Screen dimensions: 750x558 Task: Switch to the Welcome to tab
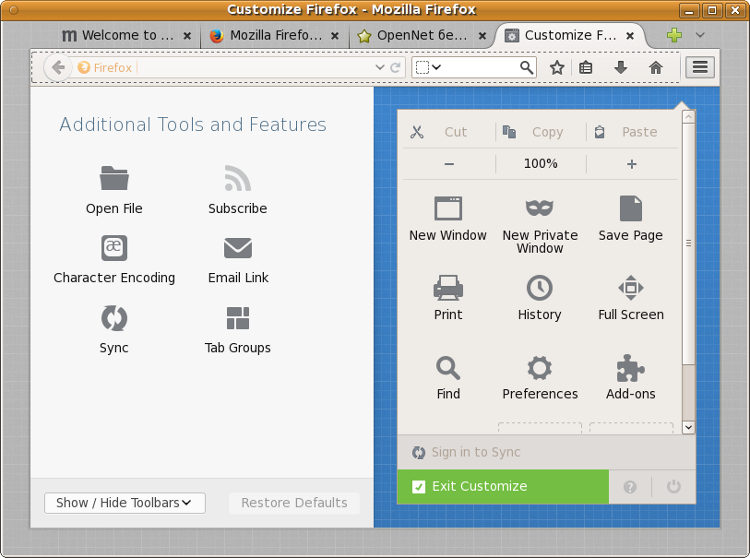[x=127, y=35]
